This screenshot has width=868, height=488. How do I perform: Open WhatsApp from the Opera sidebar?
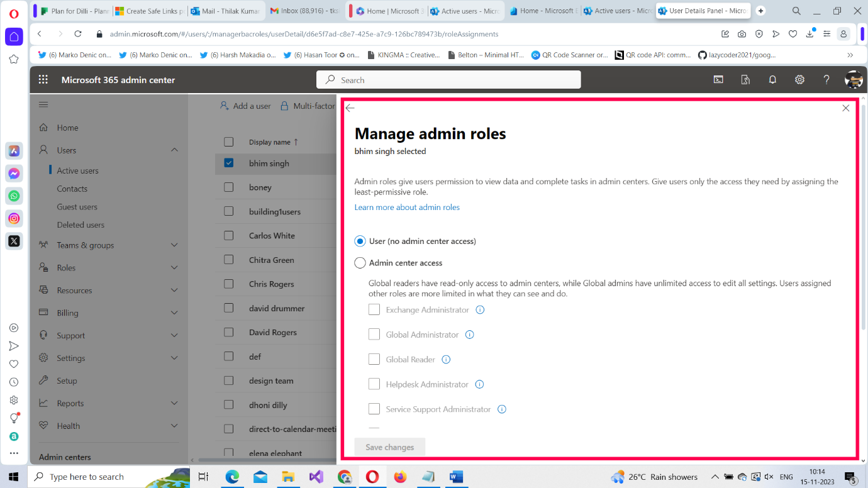(x=14, y=195)
